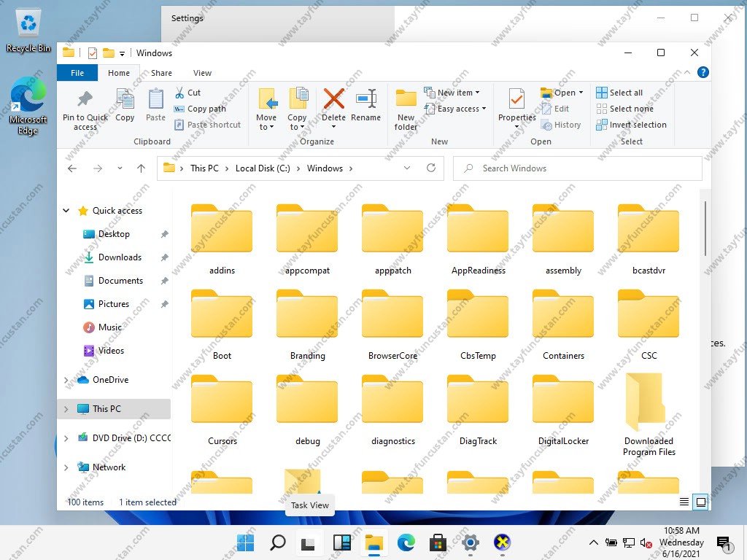Click the Task View taskbar icon
Viewport: 747px width, 560px height.
pyautogui.click(x=308, y=542)
